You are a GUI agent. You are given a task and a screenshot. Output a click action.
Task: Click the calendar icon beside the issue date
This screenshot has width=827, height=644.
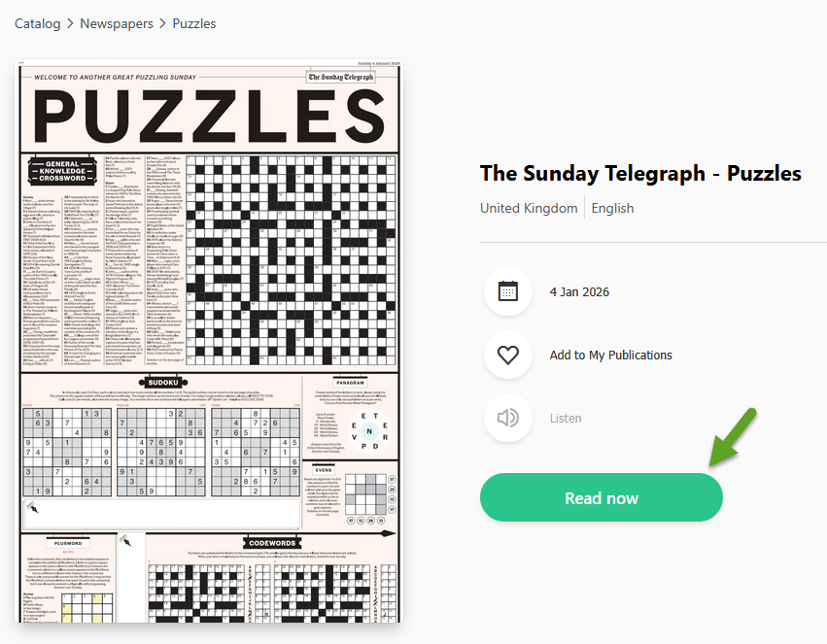pyautogui.click(x=507, y=291)
